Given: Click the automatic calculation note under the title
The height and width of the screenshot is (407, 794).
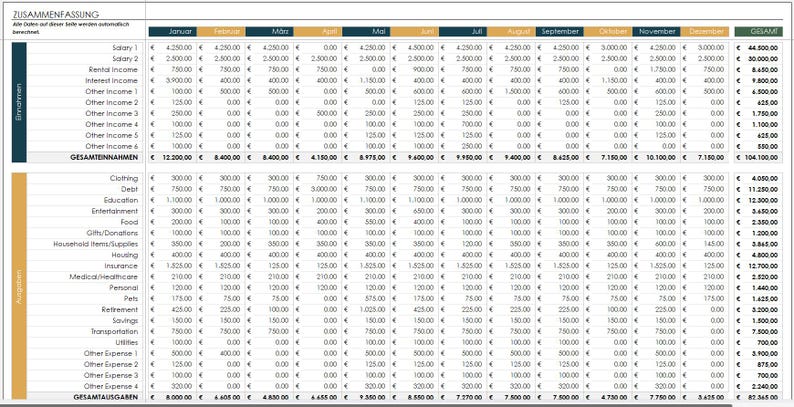Looking at the screenshot, I should point(71,28).
